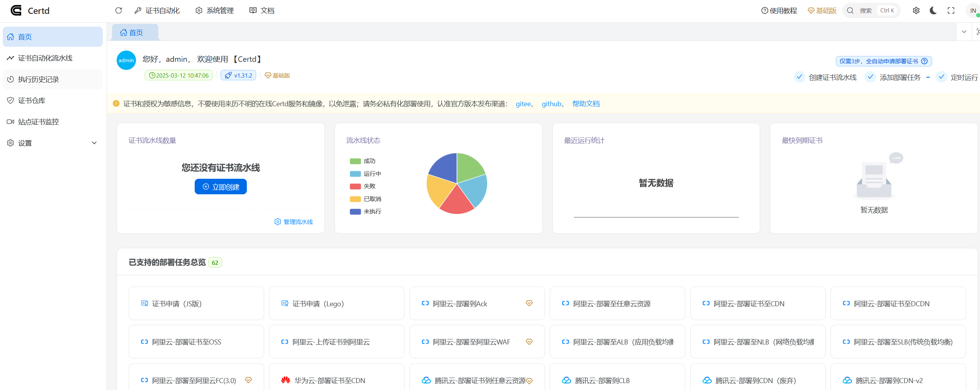Click the 62 count badge
Screen dimensions: 980x390
(215, 263)
